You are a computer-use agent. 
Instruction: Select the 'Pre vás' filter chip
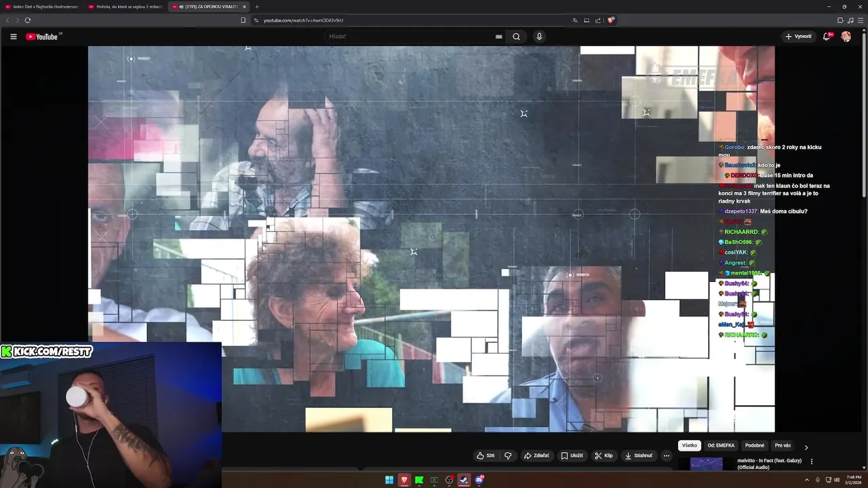[x=783, y=445]
